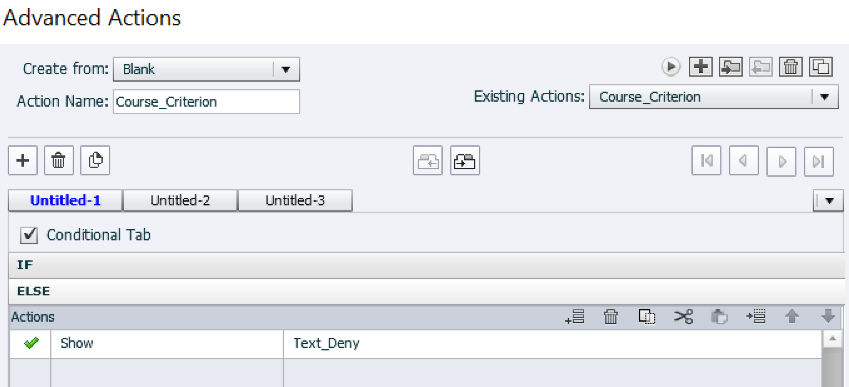Open the decision tabs overflow dropdown
Viewport: 849px width, 387px height.
tap(828, 201)
